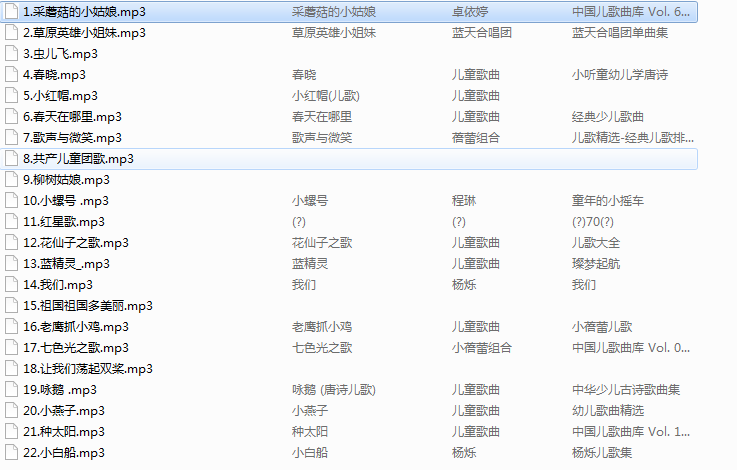Screen dimensions: 737x470
Task: Click the file icon beside 13.蓝精灵_.mp3
Action: 11,264
